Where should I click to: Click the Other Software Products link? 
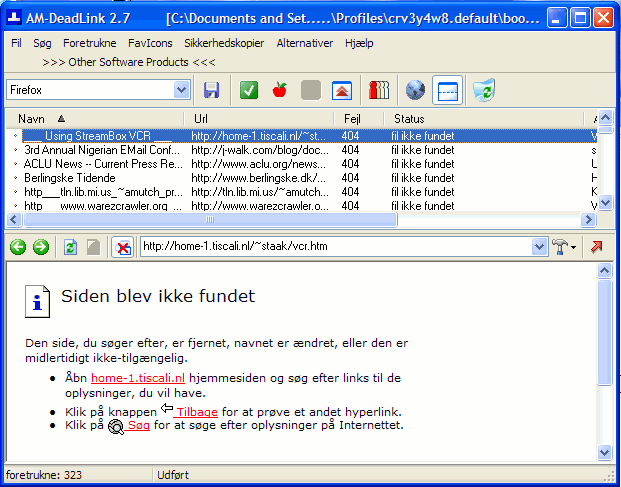click(129, 62)
